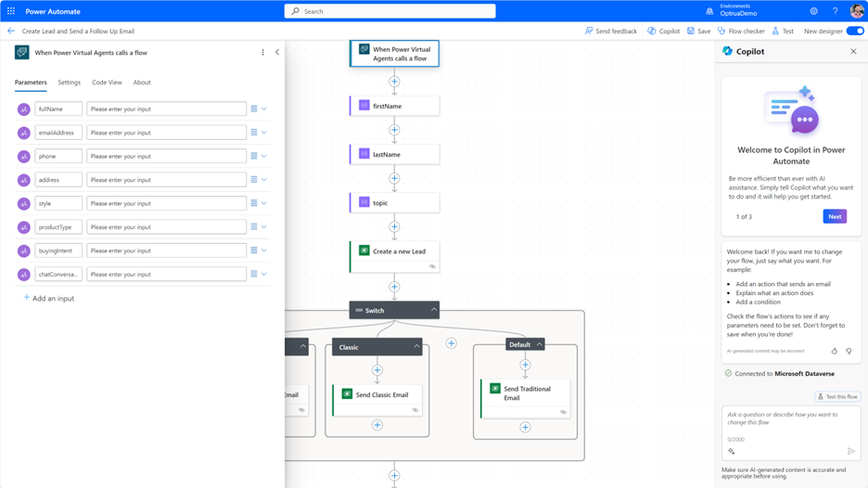Give thumbs up to Copilot message

835,351
